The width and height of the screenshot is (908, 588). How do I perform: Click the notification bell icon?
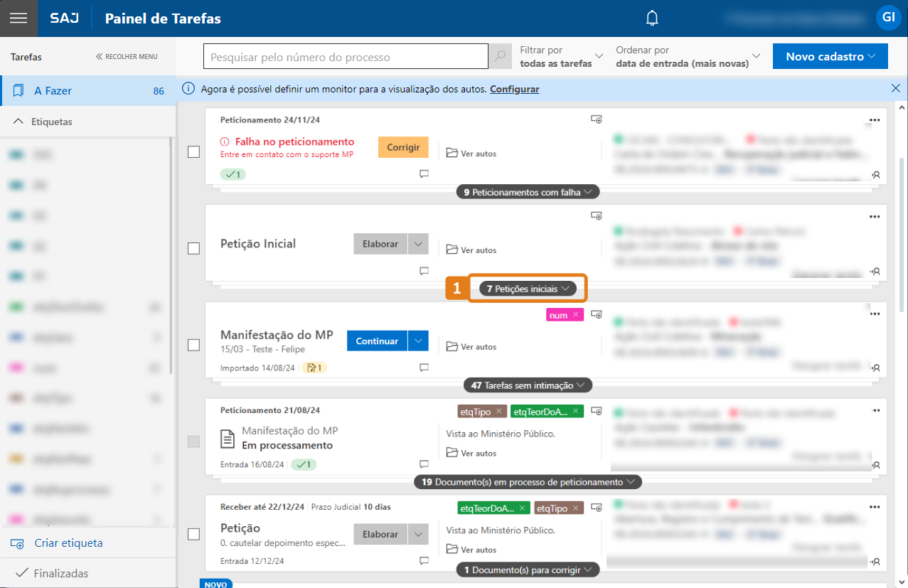coord(652,18)
